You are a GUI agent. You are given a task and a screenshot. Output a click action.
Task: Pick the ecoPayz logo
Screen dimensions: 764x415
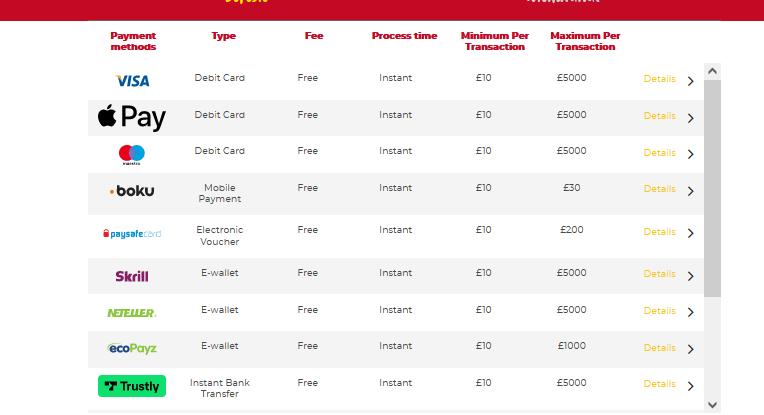click(x=132, y=348)
